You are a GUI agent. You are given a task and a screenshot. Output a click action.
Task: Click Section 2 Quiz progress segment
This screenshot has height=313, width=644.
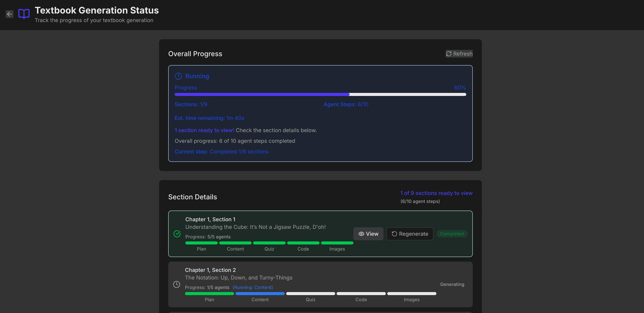(x=311, y=294)
